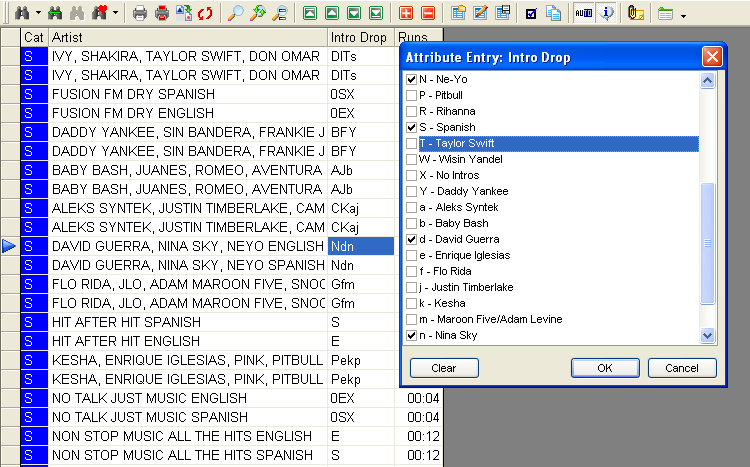The image size is (750, 467).
Task: Uncheck the S - Spanish checkbox
Action: [x=411, y=127]
